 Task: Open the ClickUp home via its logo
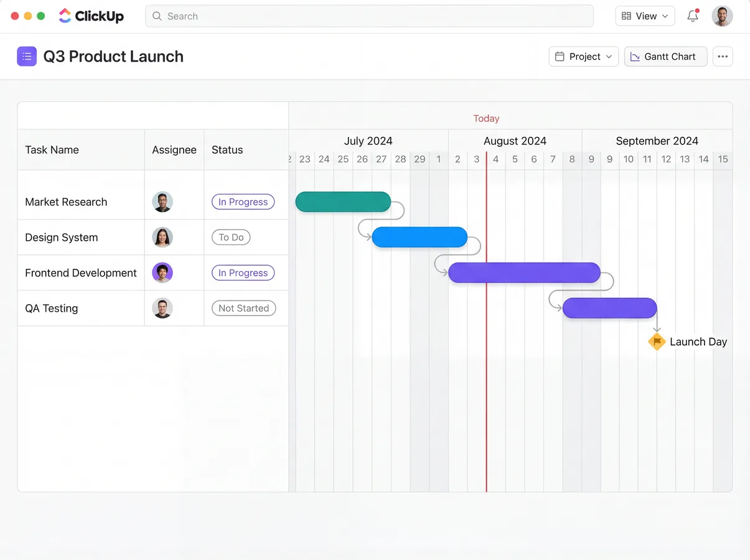[x=91, y=16]
